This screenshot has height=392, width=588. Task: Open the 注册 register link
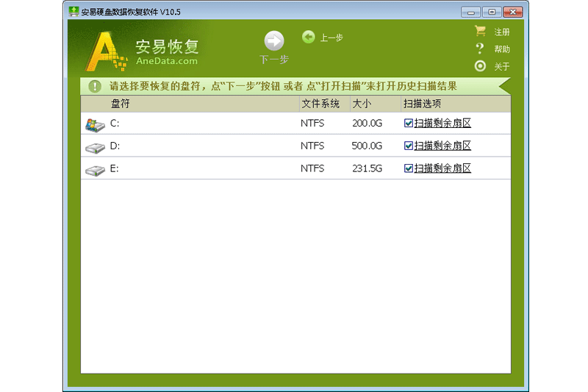point(502,32)
